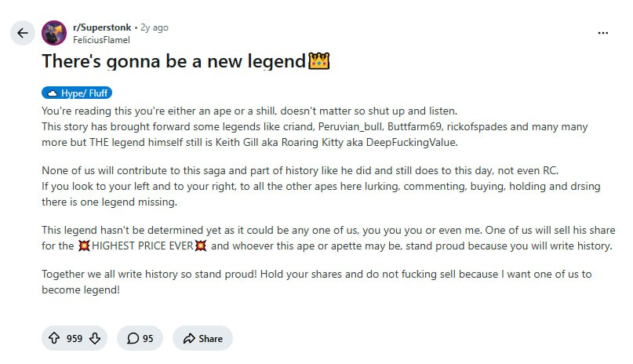Downvote the post
This screenshot has height=364, width=633.
pos(95,338)
